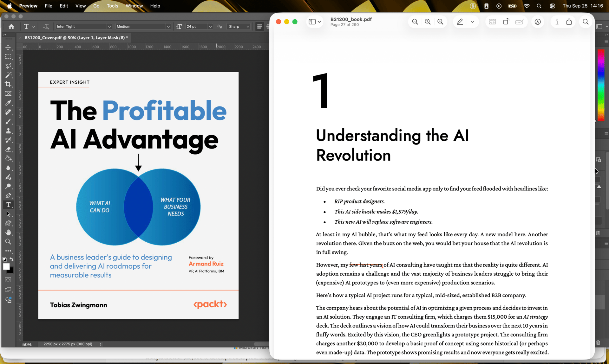Image resolution: width=609 pixels, height=364 pixels.
Task: Select the Eraser tool
Action: coord(8,149)
